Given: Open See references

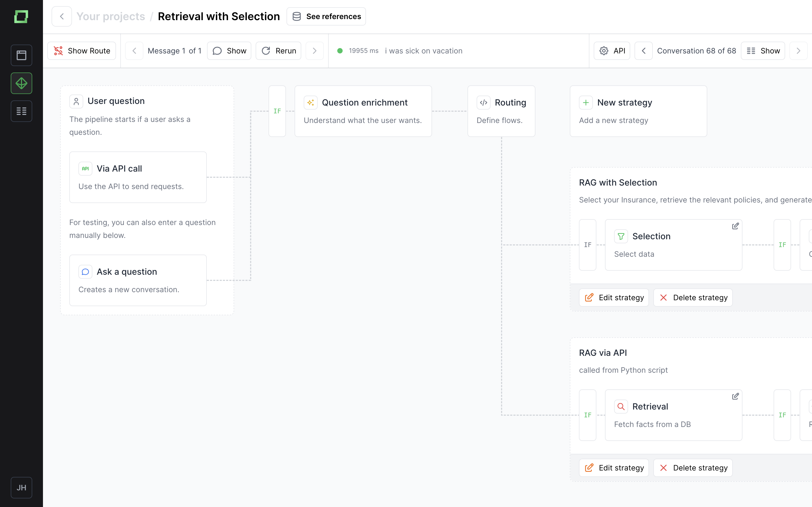Looking at the screenshot, I should click(x=326, y=16).
